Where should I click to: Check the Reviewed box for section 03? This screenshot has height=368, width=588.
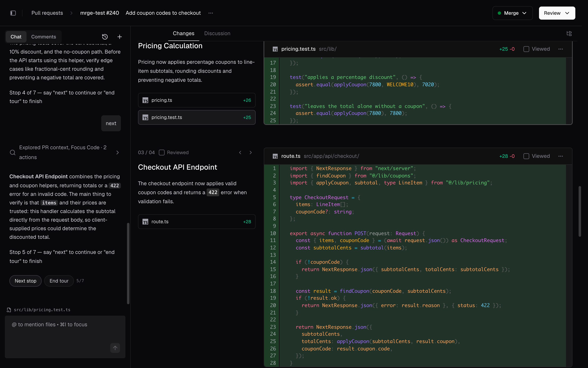click(x=161, y=152)
